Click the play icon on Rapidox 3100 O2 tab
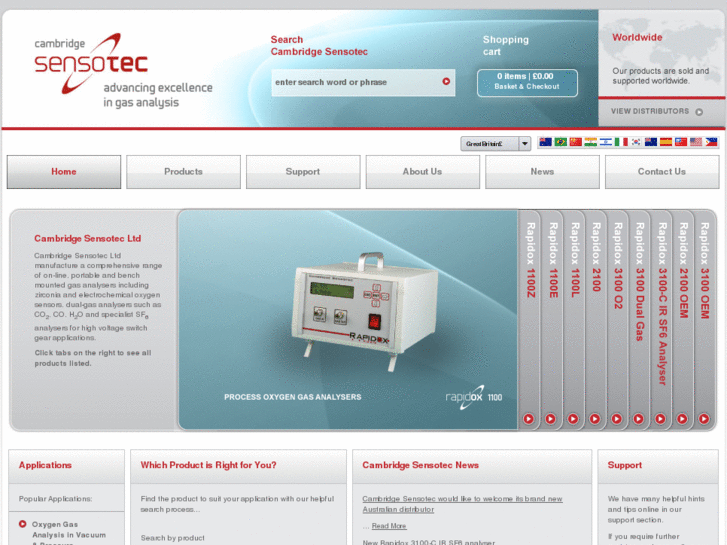The width and height of the screenshot is (727, 545). 616,419
